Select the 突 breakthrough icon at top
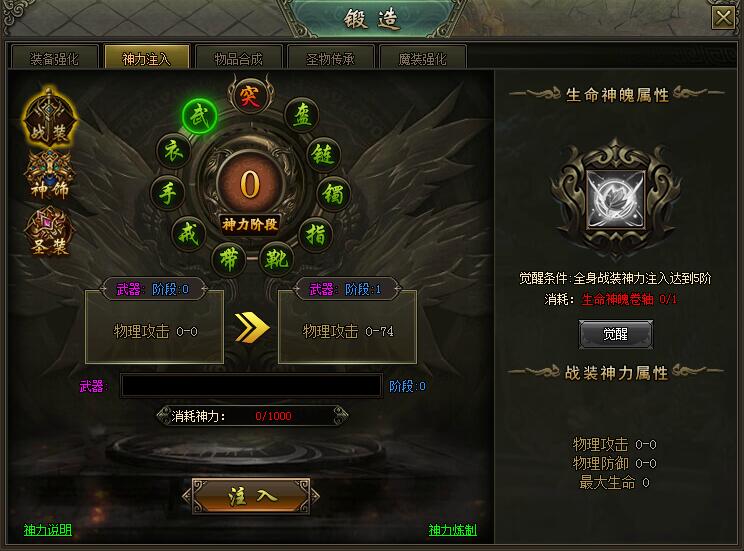744x551 pixels. click(x=250, y=96)
